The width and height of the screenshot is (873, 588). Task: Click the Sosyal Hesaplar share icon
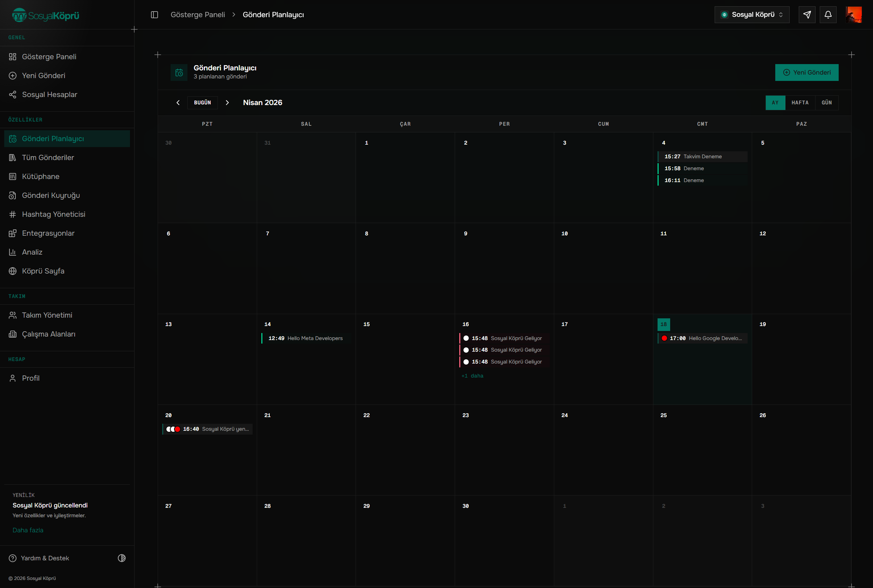[12, 95]
